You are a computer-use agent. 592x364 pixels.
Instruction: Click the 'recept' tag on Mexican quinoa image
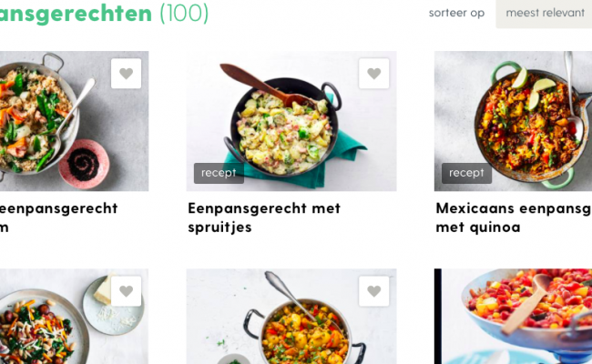click(x=466, y=173)
